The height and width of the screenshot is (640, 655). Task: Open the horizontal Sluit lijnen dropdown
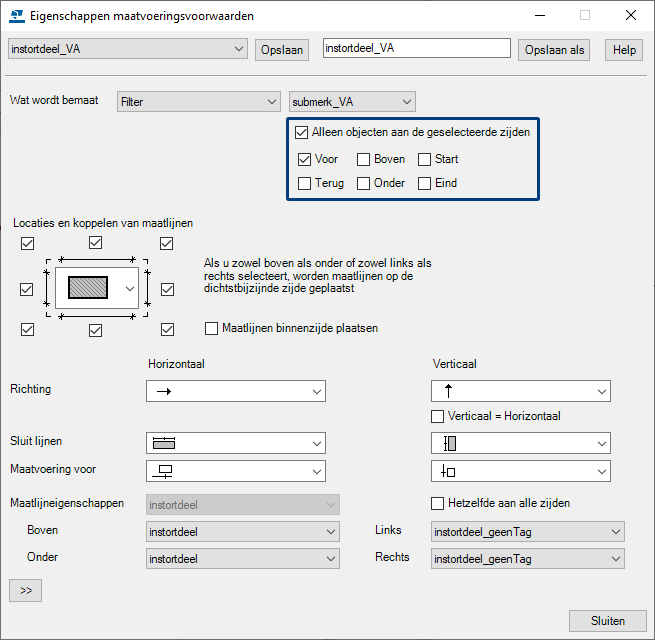(236, 443)
